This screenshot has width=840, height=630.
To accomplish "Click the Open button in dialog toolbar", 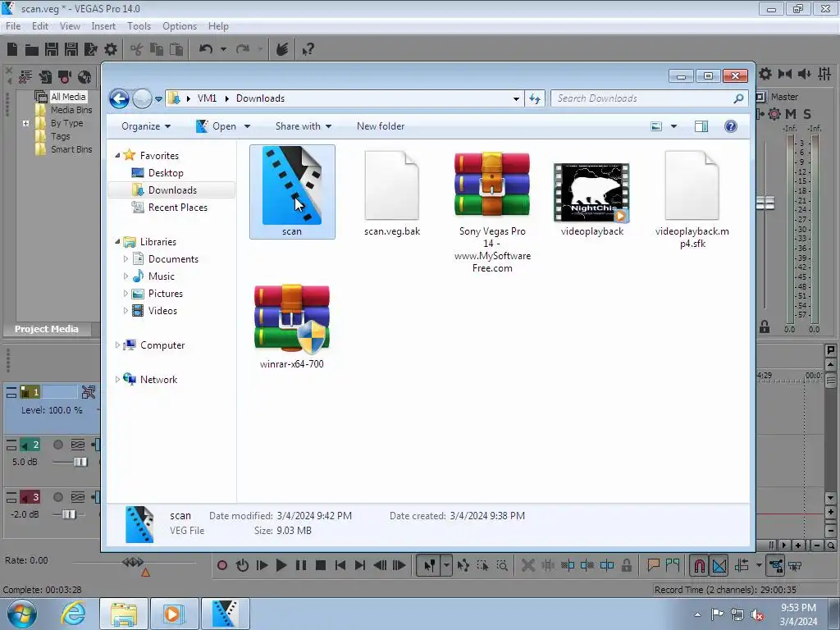I will tap(217, 126).
